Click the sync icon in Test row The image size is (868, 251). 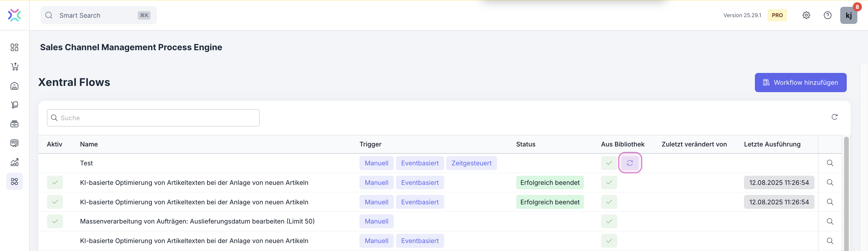pyautogui.click(x=629, y=163)
